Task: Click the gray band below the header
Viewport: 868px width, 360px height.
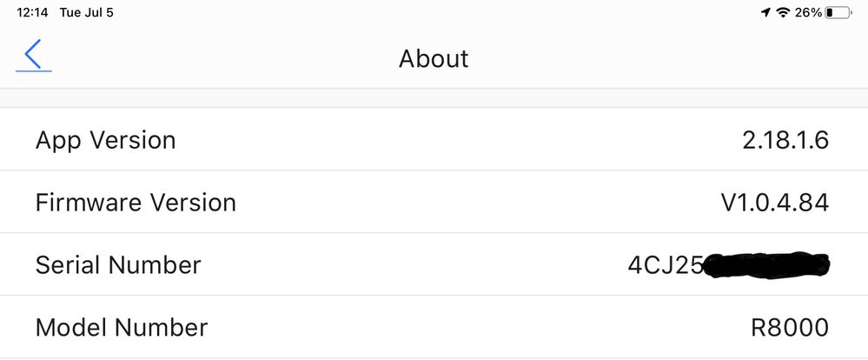Action: pyautogui.click(x=434, y=98)
